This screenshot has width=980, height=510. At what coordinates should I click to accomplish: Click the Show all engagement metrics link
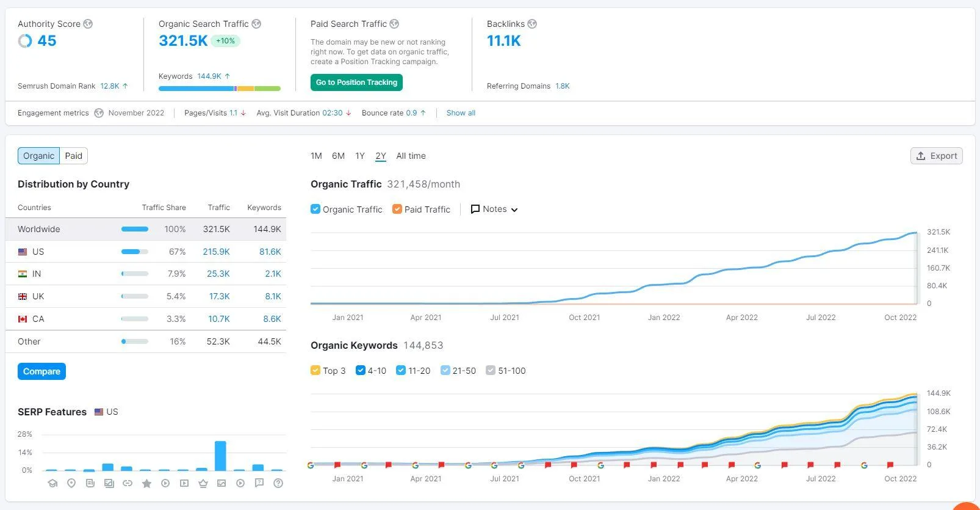(461, 113)
